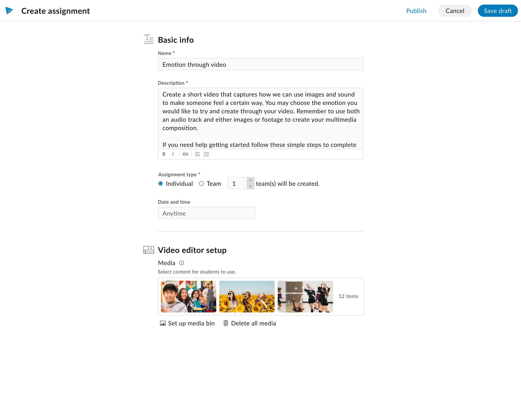Apply bulleted list formatting
Screen dimensions: 521x420
click(x=198, y=154)
